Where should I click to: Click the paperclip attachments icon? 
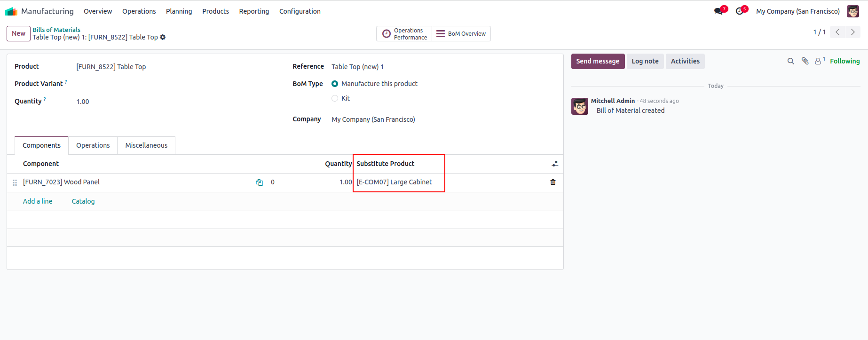[x=805, y=61]
